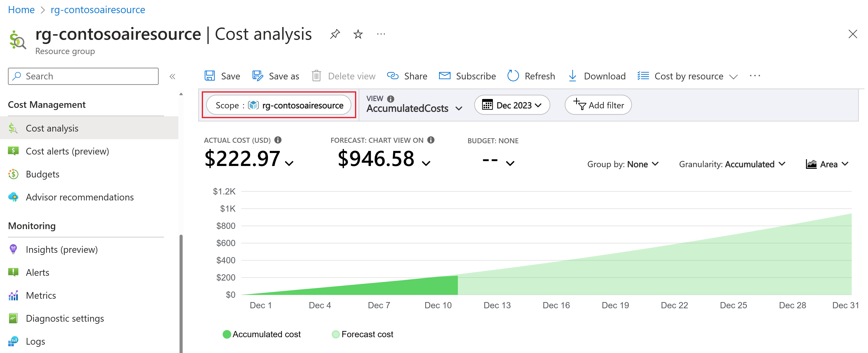Click Advisor recommendations cloud icon
The width and height of the screenshot is (868, 353).
(13, 197)
